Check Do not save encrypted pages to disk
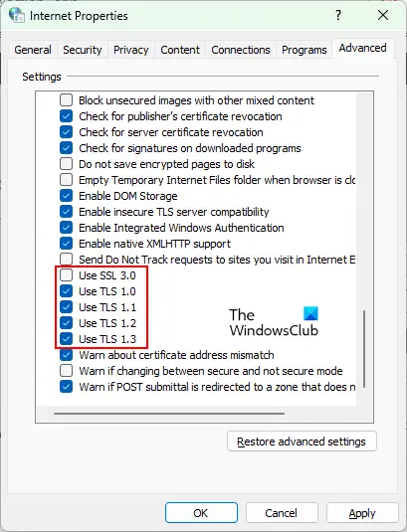407x532 pixels. pos(67,164)
